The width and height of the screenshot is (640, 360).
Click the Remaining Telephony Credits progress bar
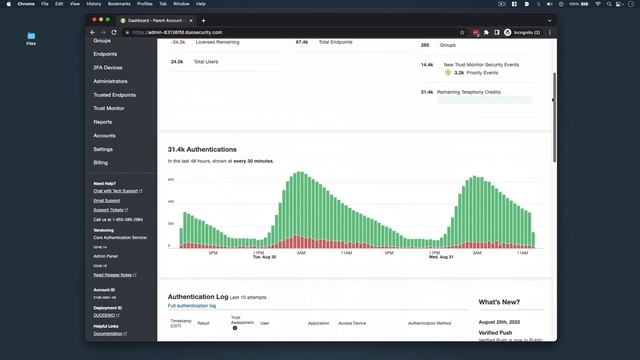484,100
